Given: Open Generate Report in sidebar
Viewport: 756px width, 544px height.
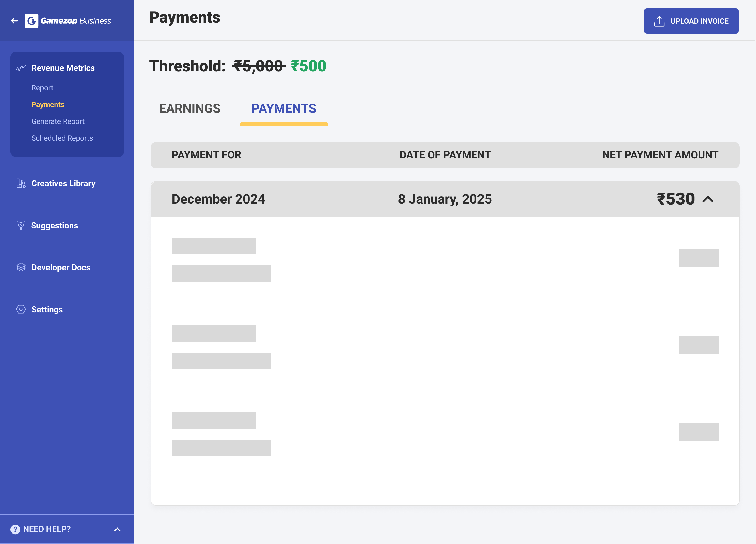Looking at the screenshot, I should tap(58, 121).
